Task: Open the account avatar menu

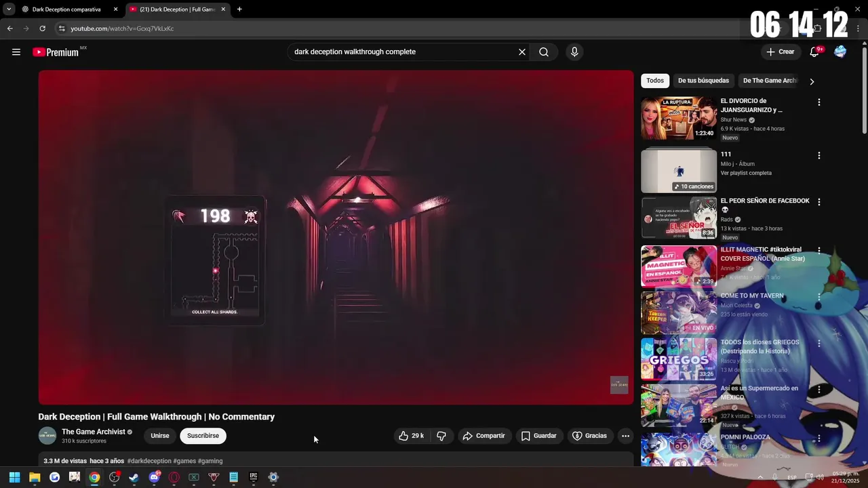Action: pyautogui.click(x=840, y=52)
